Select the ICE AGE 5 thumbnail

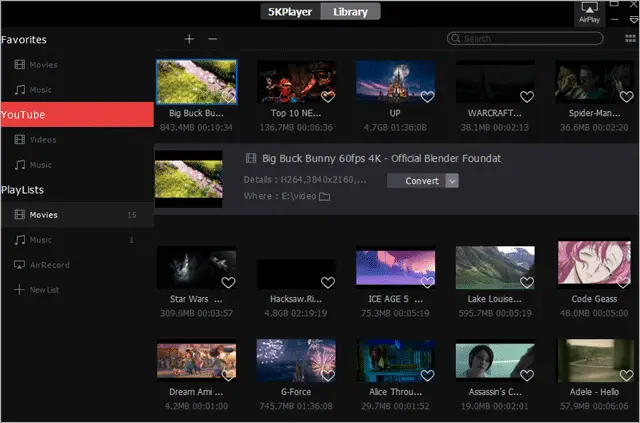[x=395, y=267]
